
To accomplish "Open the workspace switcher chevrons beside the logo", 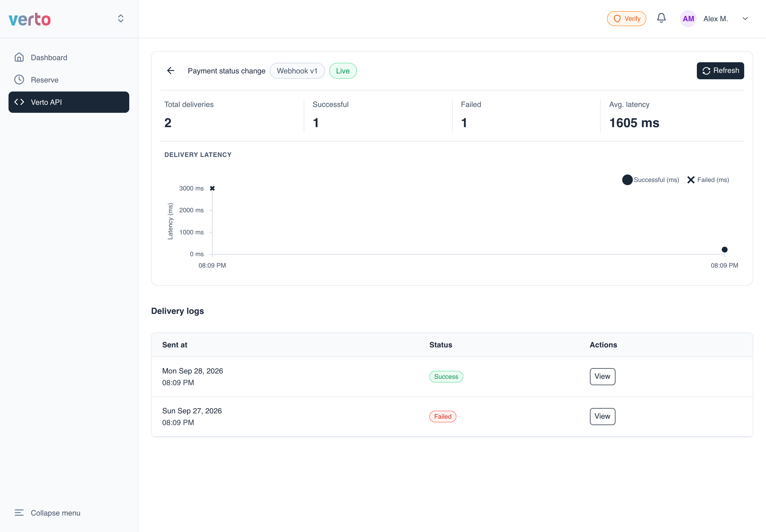I will point(121,18).
